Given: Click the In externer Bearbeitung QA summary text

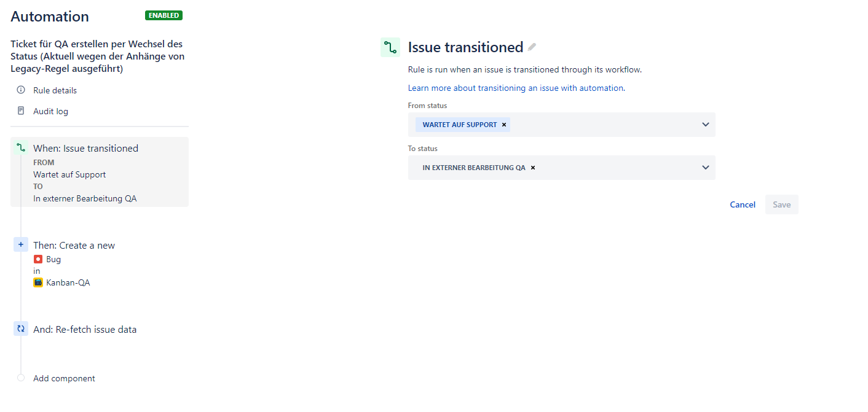Looking at the screenshot, I should 85,198.
